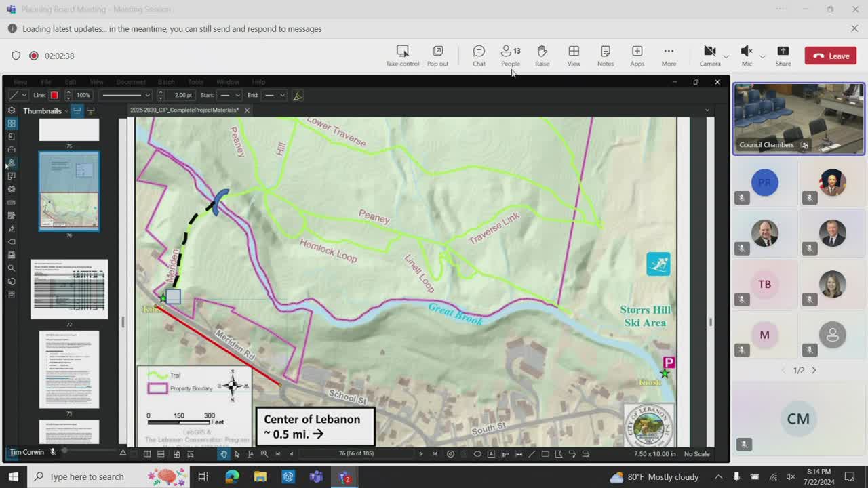The image size is (868, 488).
Task: Click the Take control icon
Action: click(402, 56)
